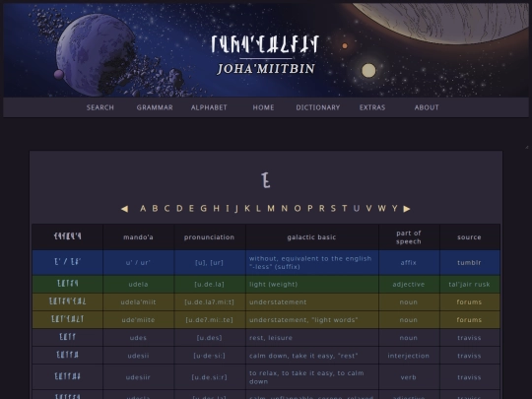532x399 pixels.
Task: Click the space banner image
Action: coord(266,50)
